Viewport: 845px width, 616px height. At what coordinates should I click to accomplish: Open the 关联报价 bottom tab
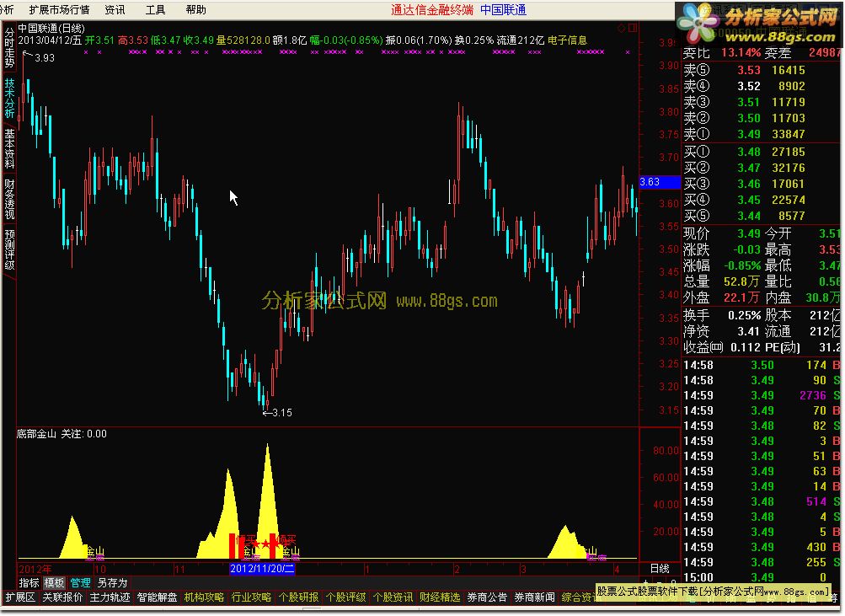coord(62,597)
